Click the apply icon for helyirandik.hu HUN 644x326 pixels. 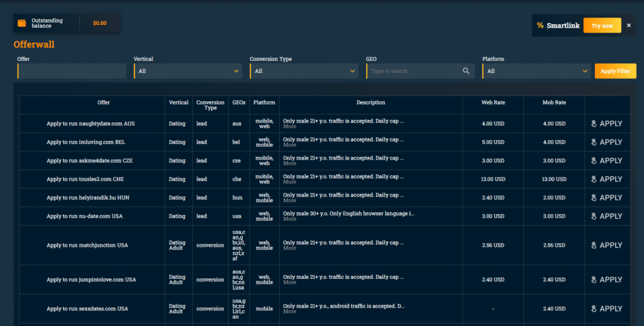point(594,197)
